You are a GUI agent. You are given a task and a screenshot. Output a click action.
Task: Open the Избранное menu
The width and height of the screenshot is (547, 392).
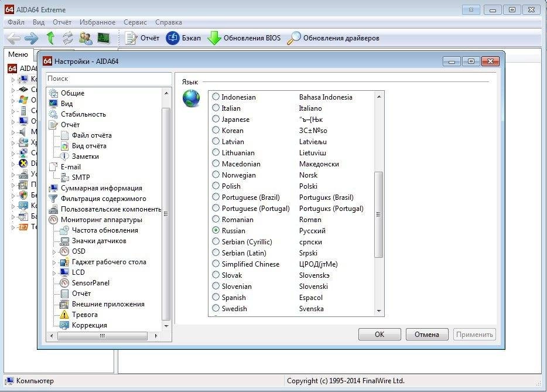pos(97,22)
